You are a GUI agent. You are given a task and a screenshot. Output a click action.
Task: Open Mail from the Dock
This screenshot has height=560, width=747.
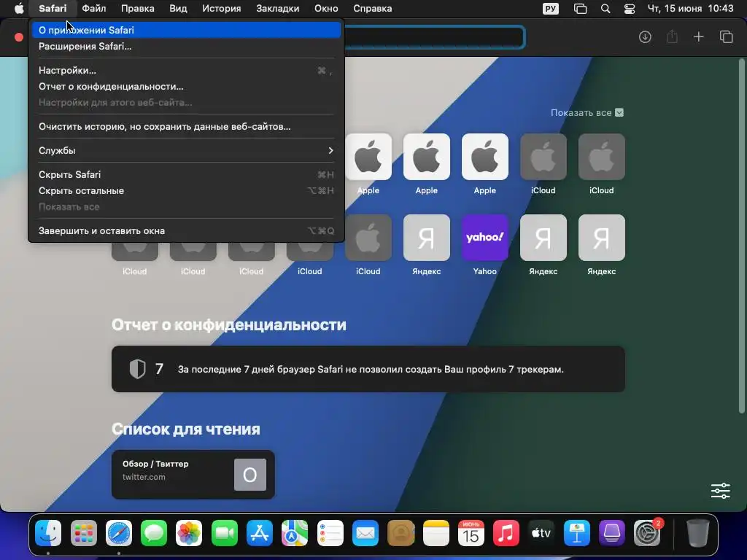pyautogui.click(x=365, y=533)
